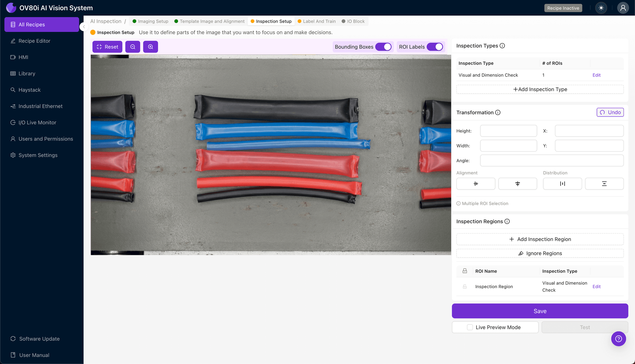
Task: Click horizontal center alignment icon
Action: click(x=476, y=184)
